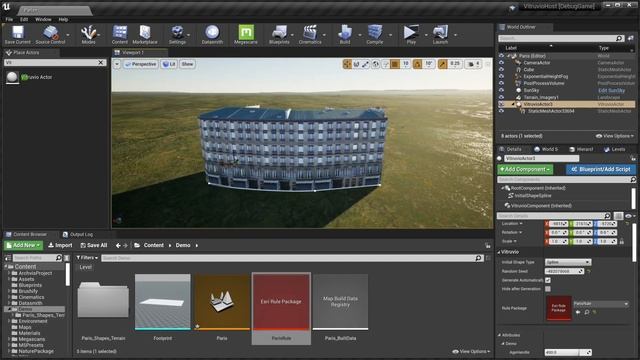
Task: Toggle viewport grid snapping icon
Action: click(395, 64)
